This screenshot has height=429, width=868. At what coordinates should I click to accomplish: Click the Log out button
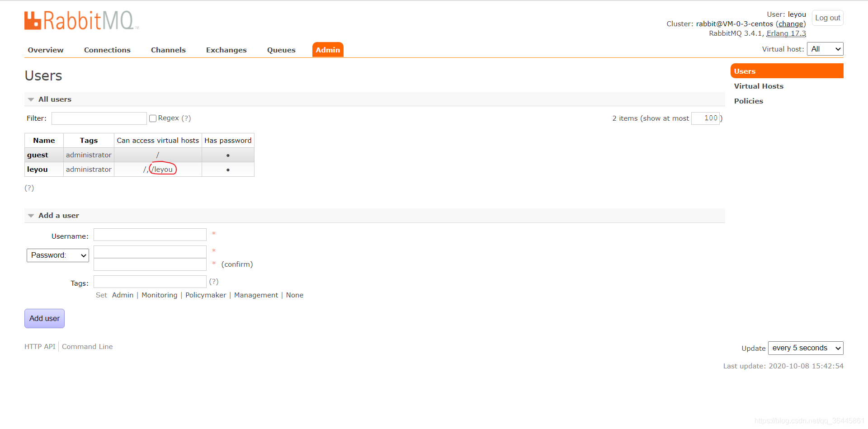[827, 18]
